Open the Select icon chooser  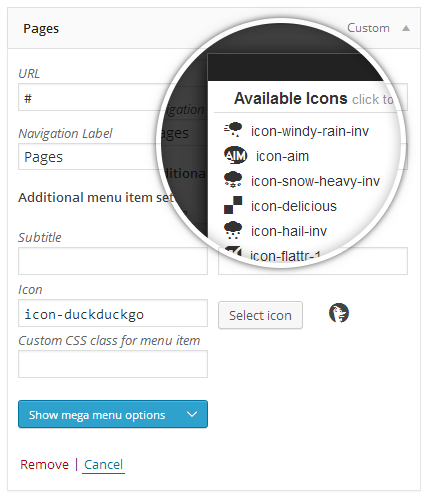pos(260,315)
